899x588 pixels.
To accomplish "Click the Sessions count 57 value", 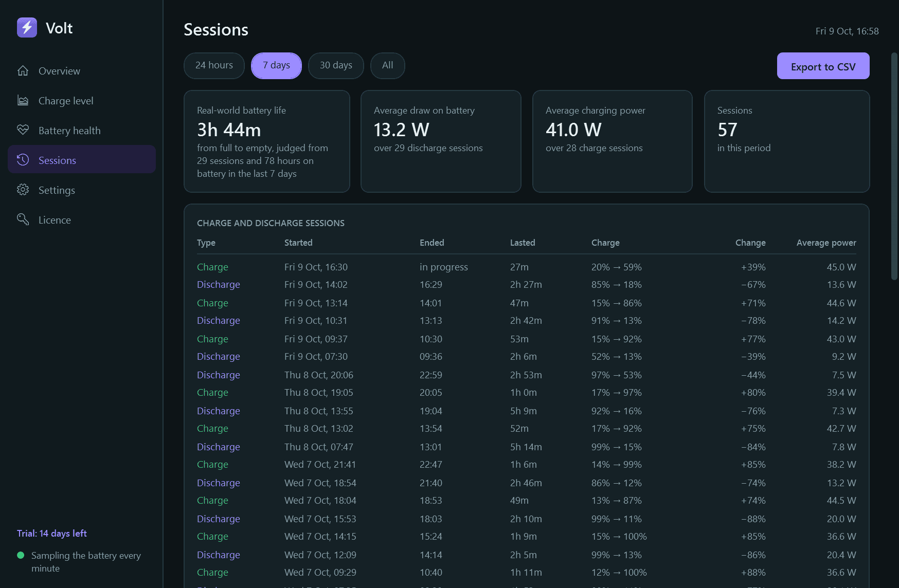I will (x=727, y=130).
